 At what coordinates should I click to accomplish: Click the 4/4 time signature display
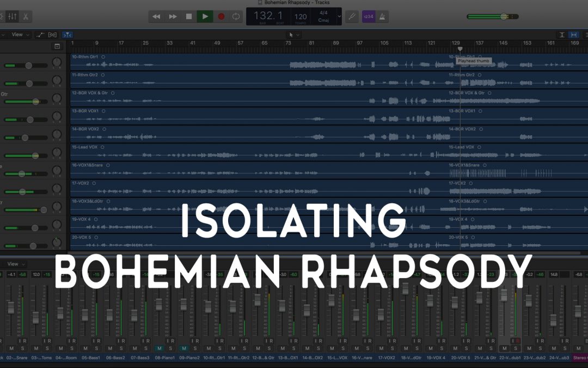click(x=323, y=13)
